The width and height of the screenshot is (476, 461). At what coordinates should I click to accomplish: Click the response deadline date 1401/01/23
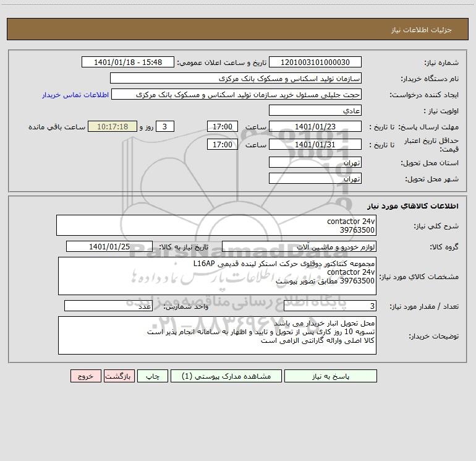coord(315,126)
